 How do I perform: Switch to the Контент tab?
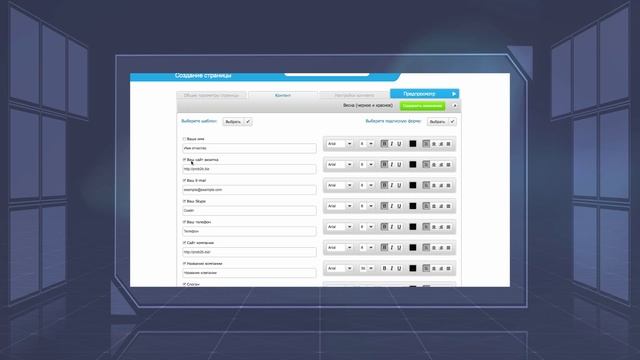click(283, 96)
